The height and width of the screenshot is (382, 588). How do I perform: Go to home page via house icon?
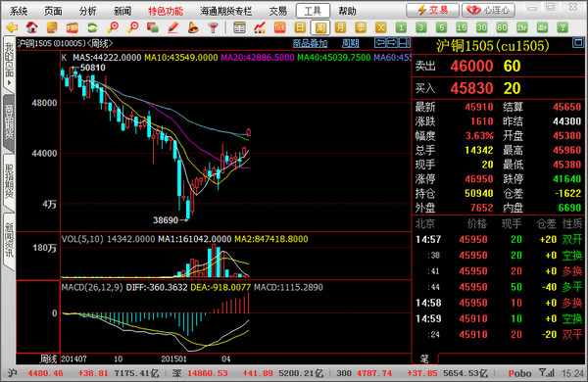point(32,27)
